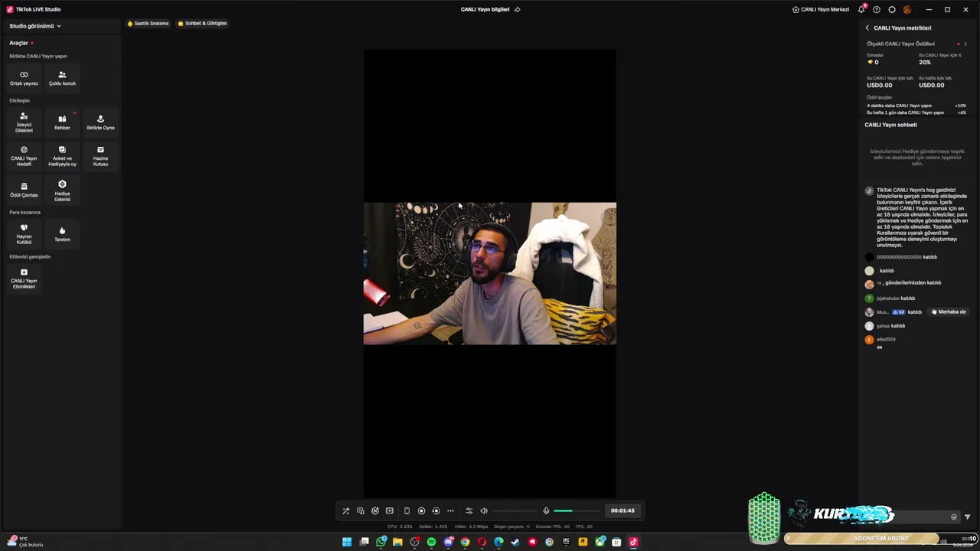Open the Hediye Galerisi tool
Image resolution: width=980 pixels, height=551 pixels.
click(x=62, y=190)
